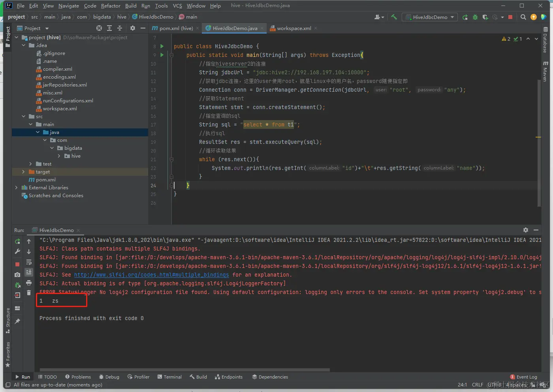Click the green Build project hammer icon

pyautogui.click(x=394, y=17)
